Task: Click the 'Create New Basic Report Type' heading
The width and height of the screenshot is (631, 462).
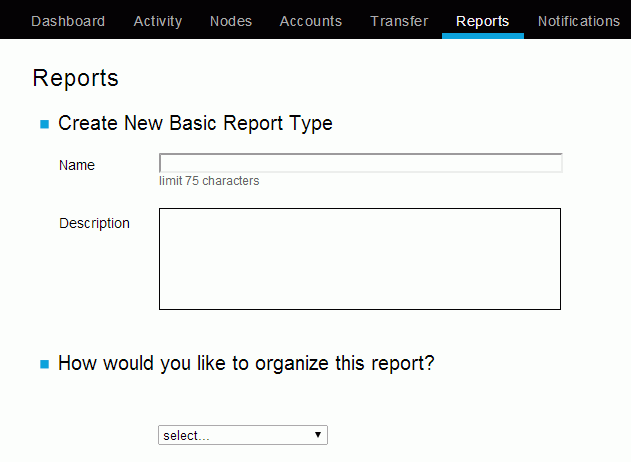Action: coord(195,124)
